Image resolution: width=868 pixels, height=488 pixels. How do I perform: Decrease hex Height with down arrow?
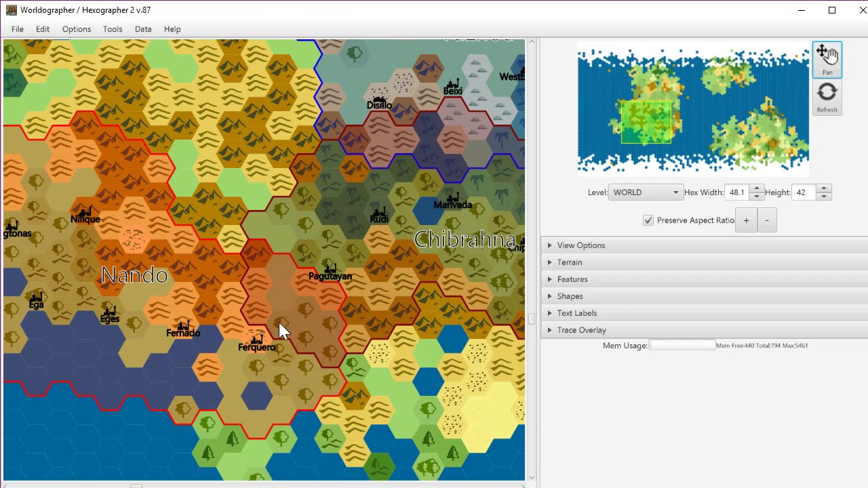point(823,197)
